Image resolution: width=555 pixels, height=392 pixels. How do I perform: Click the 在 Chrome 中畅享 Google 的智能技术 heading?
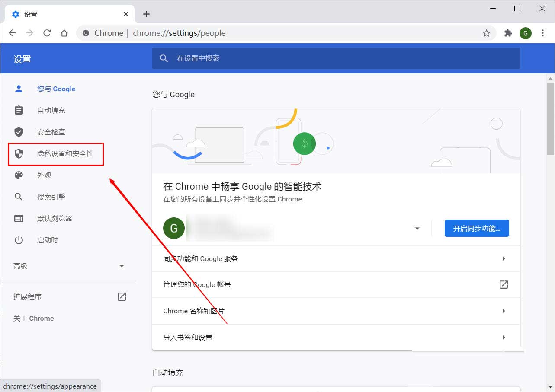point(242,187)
